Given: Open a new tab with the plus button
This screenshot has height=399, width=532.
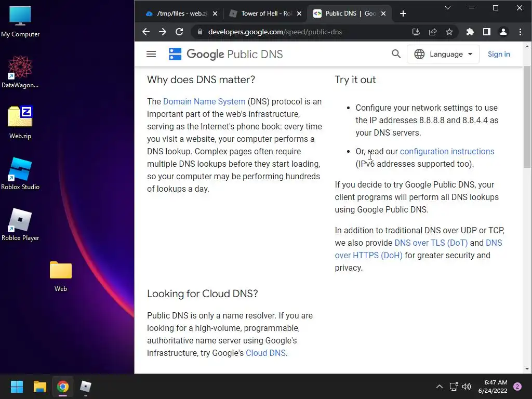Looking at the screenshot, I should pyautogui.click(x=403, y=14).
